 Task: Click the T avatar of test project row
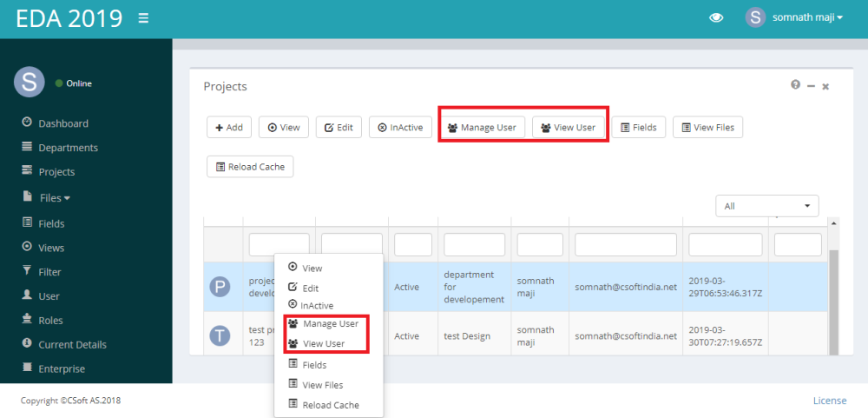coord(220,335)
